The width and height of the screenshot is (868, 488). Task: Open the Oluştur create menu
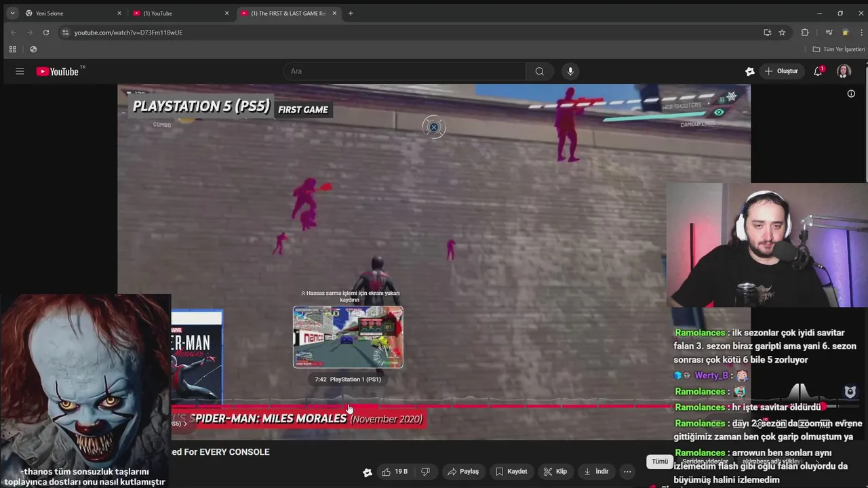[781, 71]
